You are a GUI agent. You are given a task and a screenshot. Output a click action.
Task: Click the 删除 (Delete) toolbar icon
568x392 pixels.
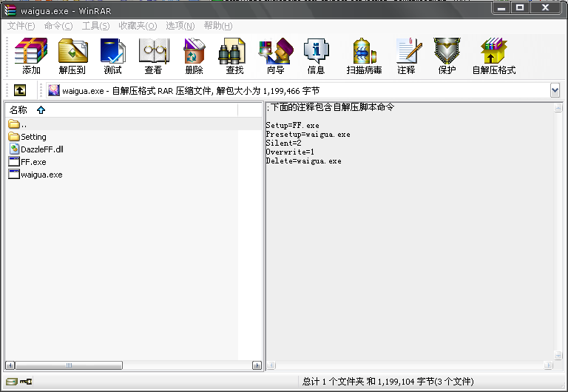(x=195, y=56)
